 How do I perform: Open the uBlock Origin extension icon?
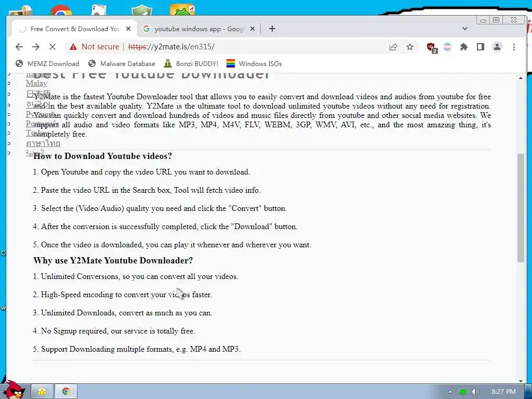click(x=432, y=47)
